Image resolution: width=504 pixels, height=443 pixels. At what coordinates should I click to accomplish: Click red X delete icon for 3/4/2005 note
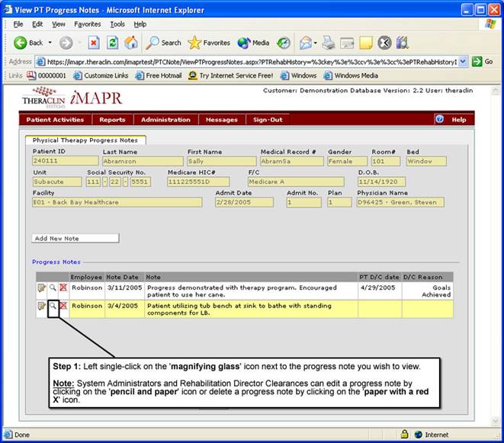(x=63, y=307)
